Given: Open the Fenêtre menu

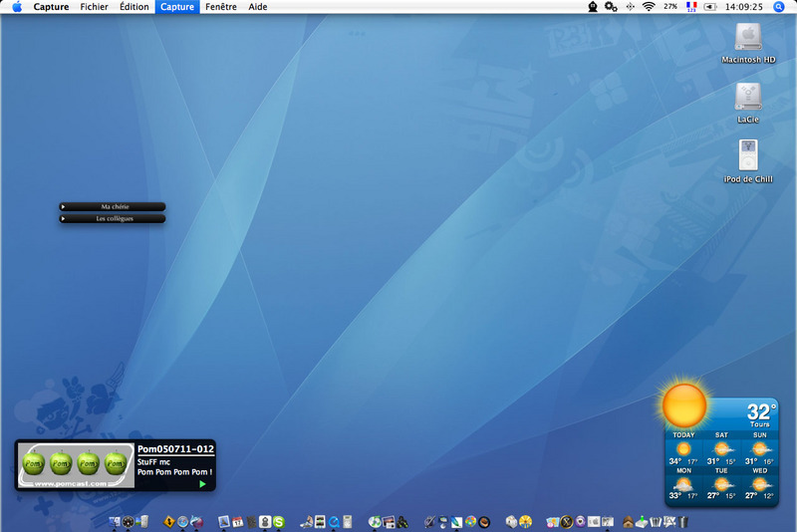Looking at the screenshot, I should click(220, 6).
